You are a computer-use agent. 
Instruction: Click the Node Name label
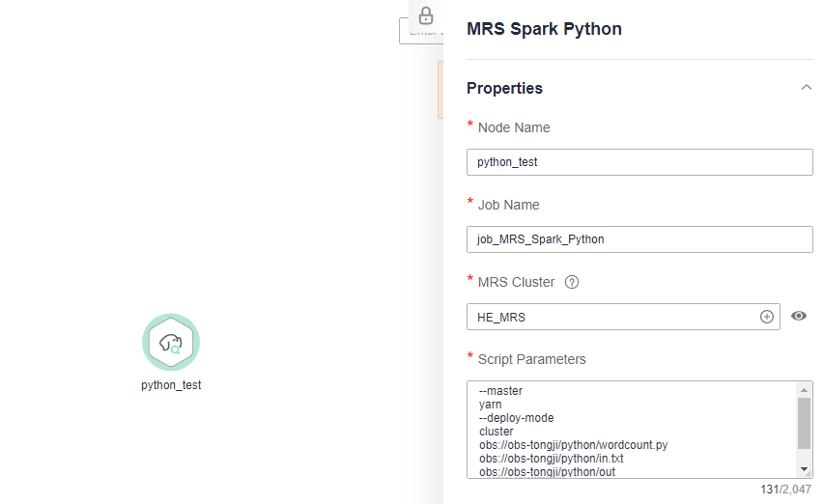pyautogui.click(x=513, y=127)
